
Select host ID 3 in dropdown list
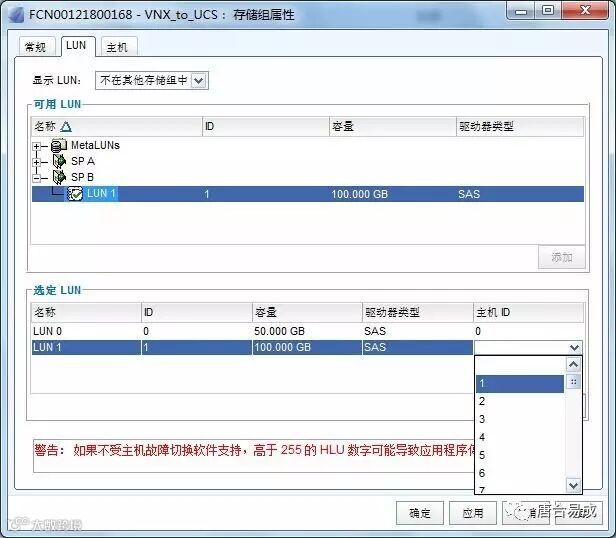520,419
